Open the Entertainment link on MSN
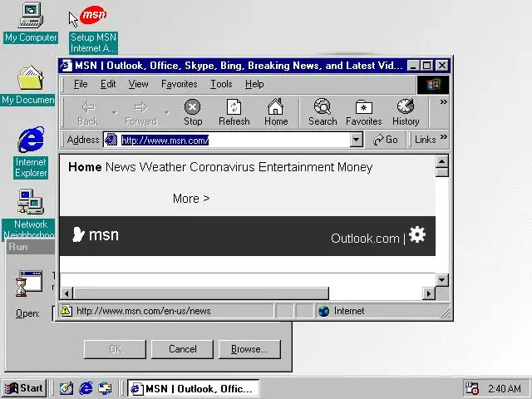The width and height of the screenshot is (532, 399). pos(297,167)
